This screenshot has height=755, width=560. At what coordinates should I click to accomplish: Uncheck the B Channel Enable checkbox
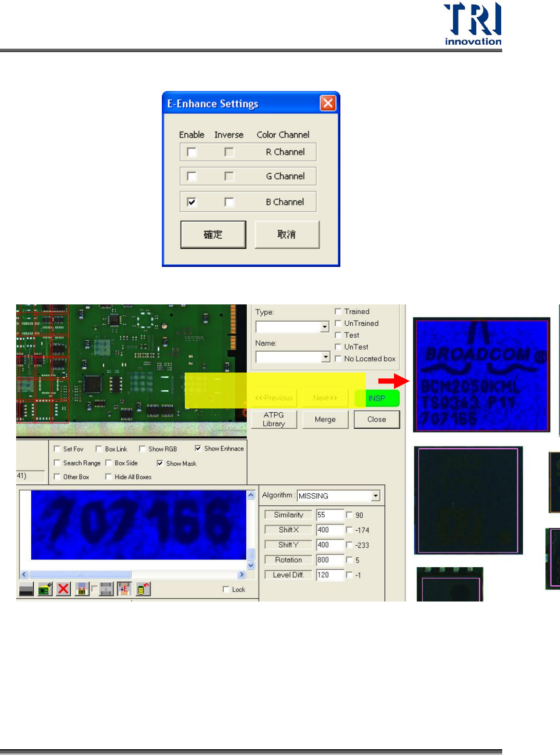[192, 202]
